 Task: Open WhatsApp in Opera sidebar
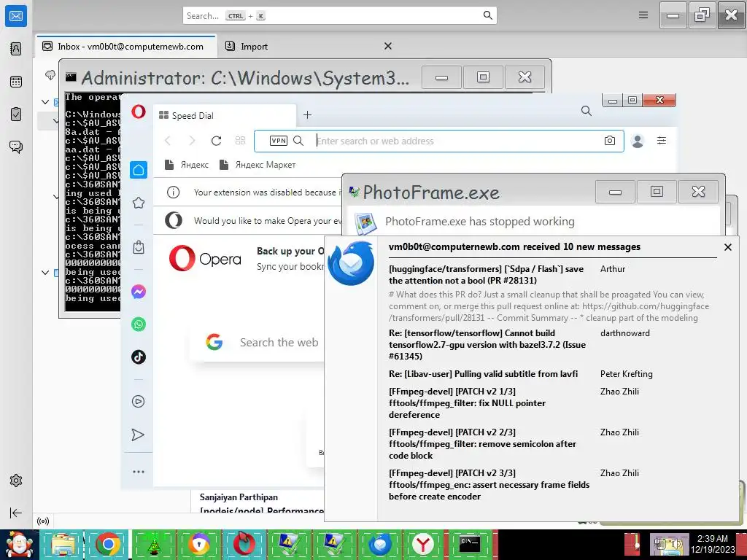point(139,324)
